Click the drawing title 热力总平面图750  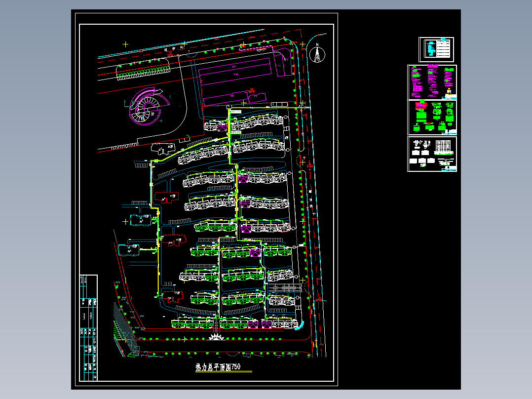click(218, 367)
